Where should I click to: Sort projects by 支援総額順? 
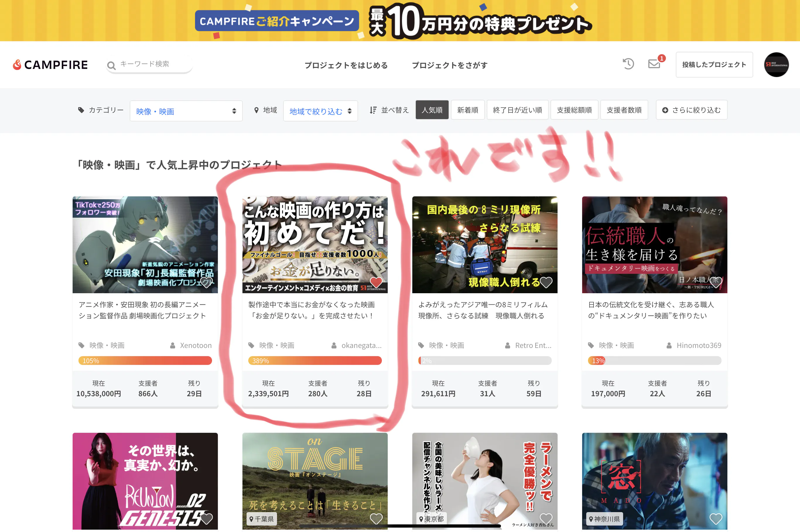[574, 110]
